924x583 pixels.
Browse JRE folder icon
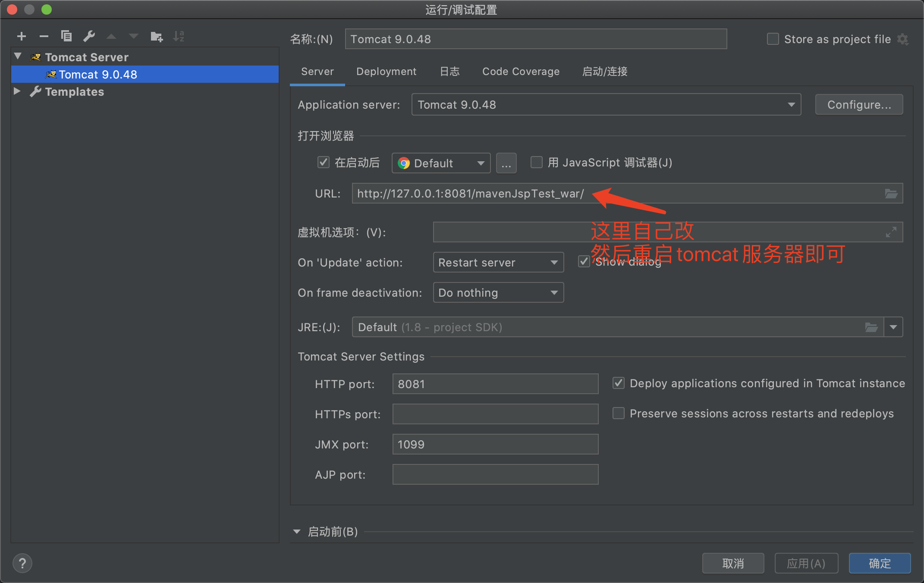[871, 327]
